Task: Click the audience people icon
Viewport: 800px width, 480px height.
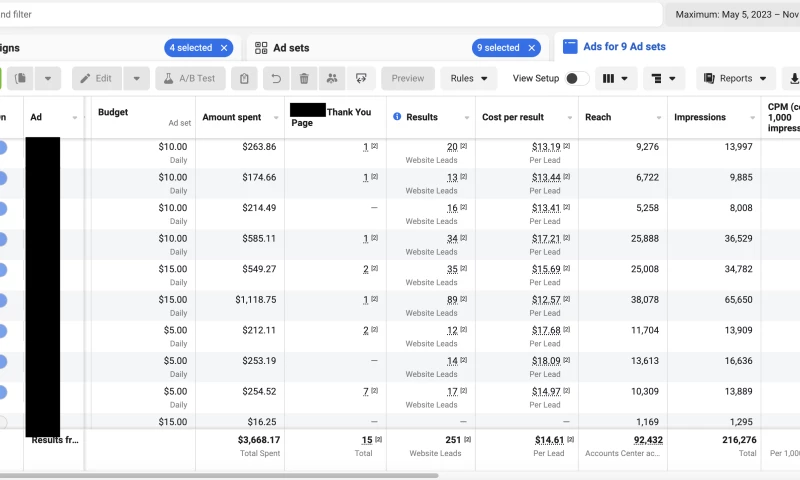Action: 332,78
